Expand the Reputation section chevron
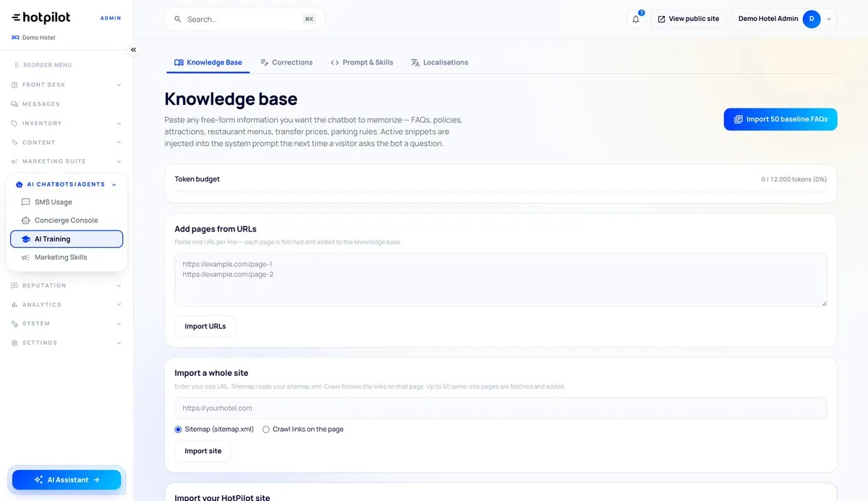The image size is (868, 501). (x=119, y=286)
